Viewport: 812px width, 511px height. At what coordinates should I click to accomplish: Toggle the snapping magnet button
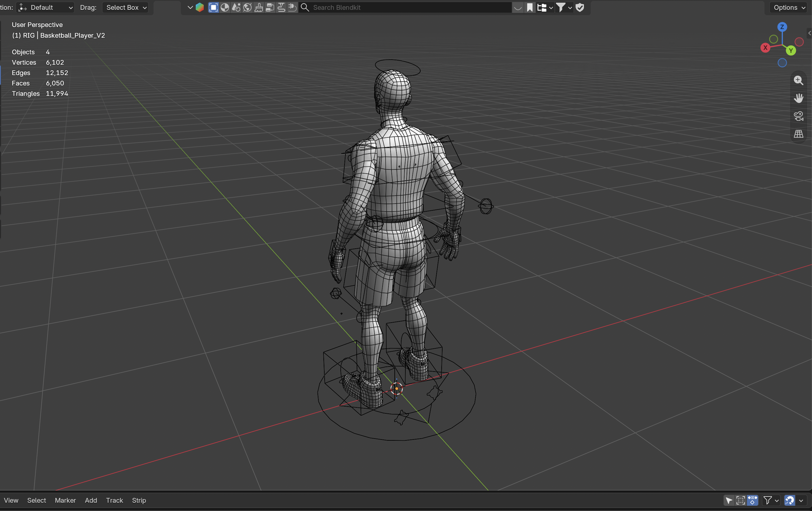point(789,500)
